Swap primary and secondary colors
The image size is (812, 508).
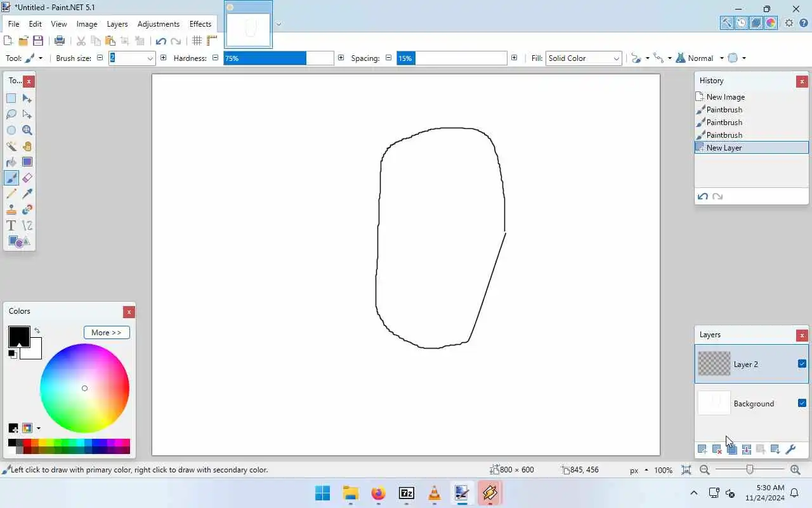(37, 330)
